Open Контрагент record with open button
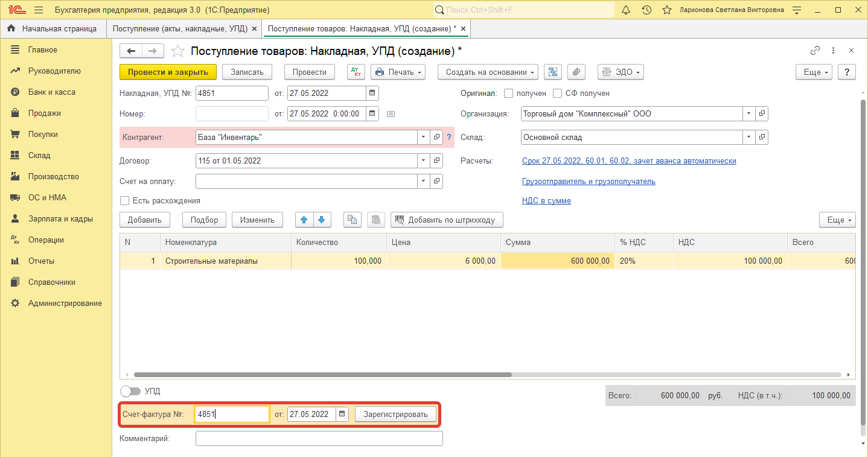Viewport: 868px width, 458px height. pyautogui.click(x=436, y=137)
